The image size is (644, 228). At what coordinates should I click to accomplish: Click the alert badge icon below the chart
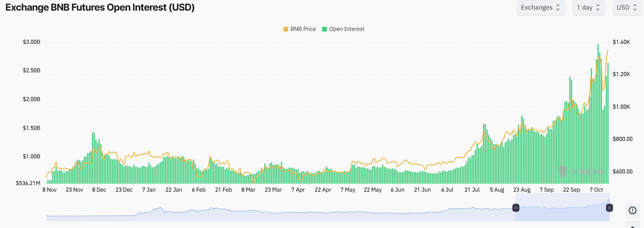pyautogui.click(x=632, y=211)
